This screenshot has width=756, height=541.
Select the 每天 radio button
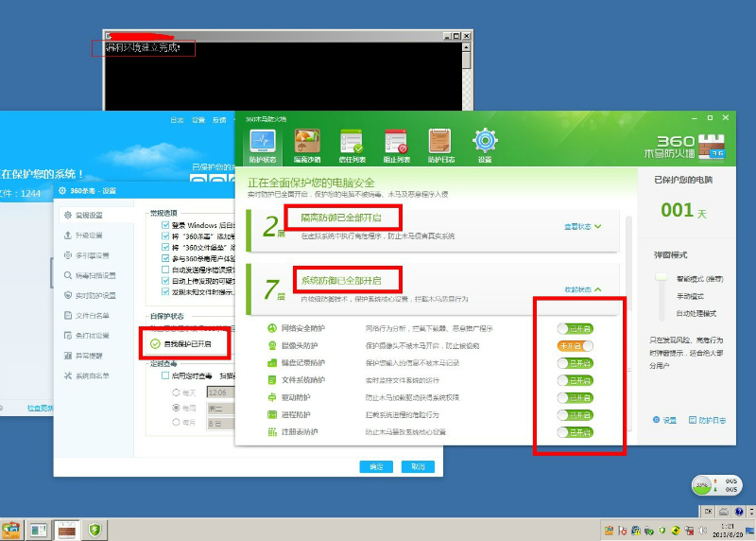[x=176, y=393]
